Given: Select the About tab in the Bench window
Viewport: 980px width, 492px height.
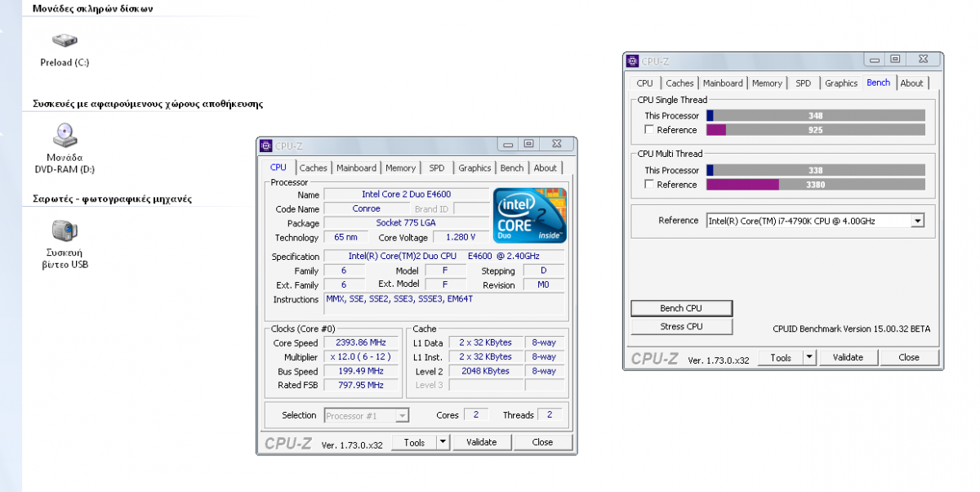Looking at the screenshot, I should click(x=911, y=83).
